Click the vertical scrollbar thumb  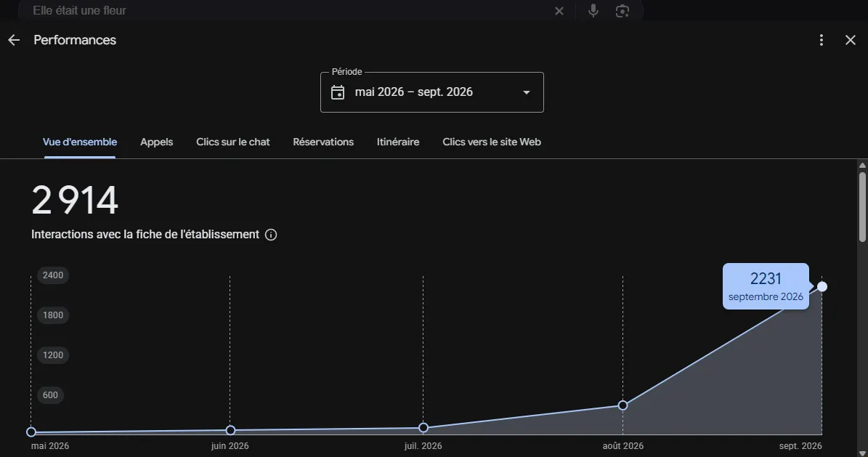(x=862, y=206)
